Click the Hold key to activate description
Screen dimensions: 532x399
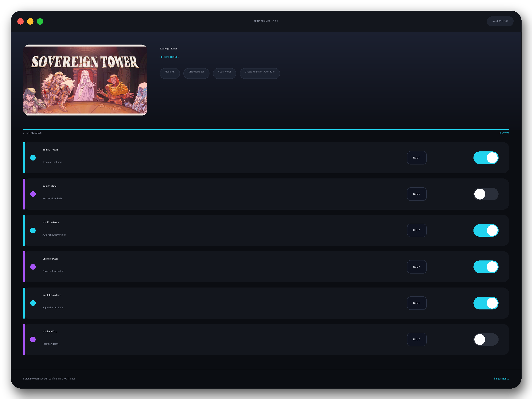click(x=52, y=198)
